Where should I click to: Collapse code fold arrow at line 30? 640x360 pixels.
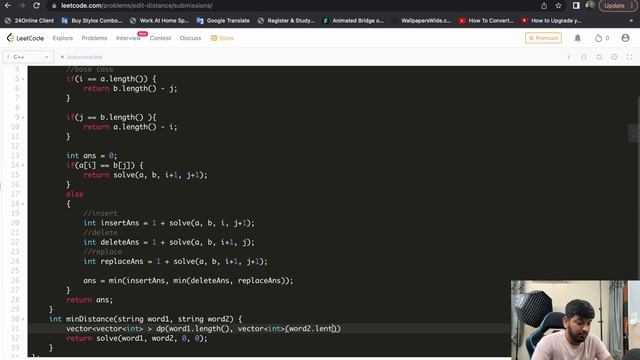point(23,319)
